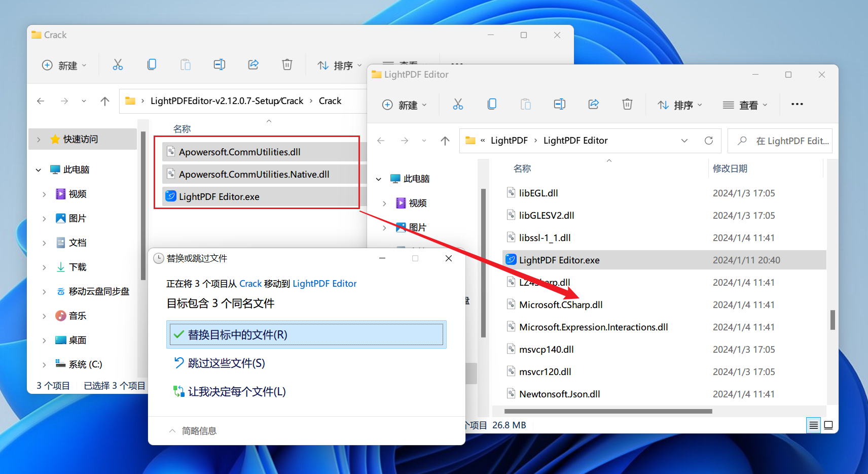Click Paste icon in Crack window toolbar
Image resolution: width=868 pixels, height=474 pixels.
(186, 64)
